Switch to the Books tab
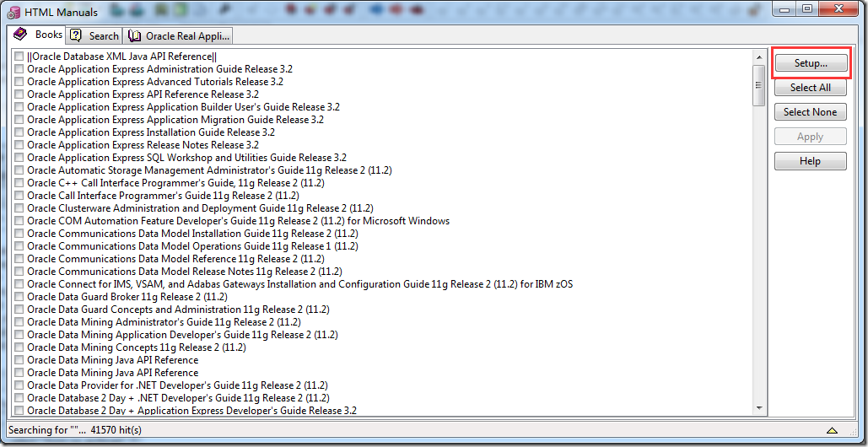The height and width of the screenshot is (447, 868). click(38, 35)
